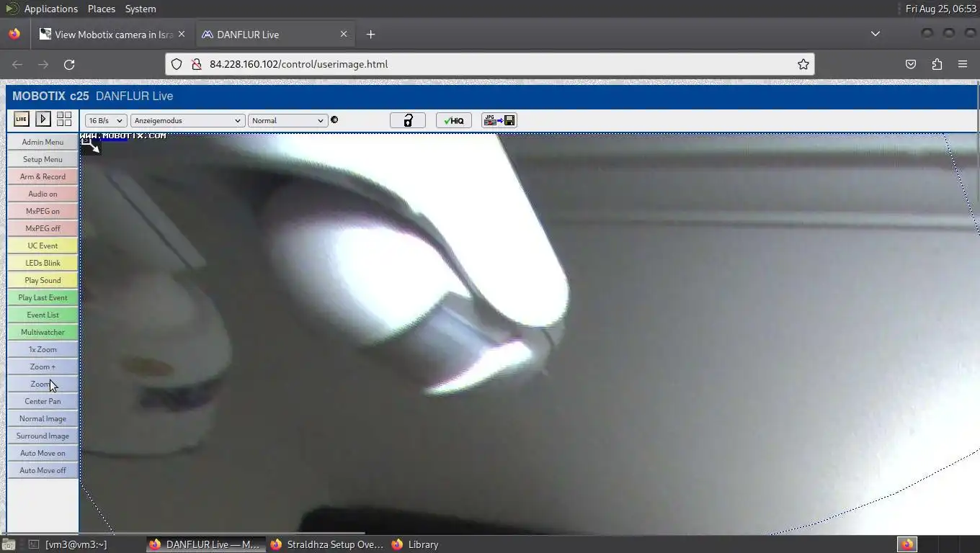The image size is (980, 553).
Task: Click the show desktop icon in taskbar
Action: point(8,544)
